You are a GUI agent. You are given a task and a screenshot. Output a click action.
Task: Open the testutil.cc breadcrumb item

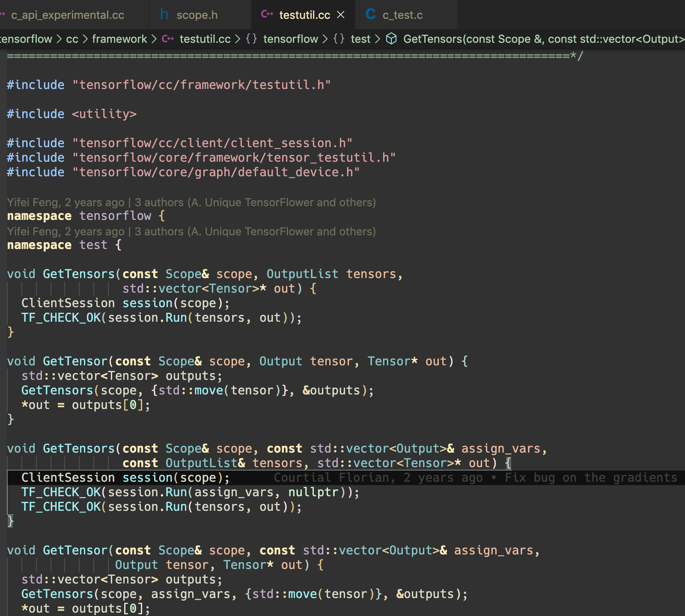(x=205, y=39)
